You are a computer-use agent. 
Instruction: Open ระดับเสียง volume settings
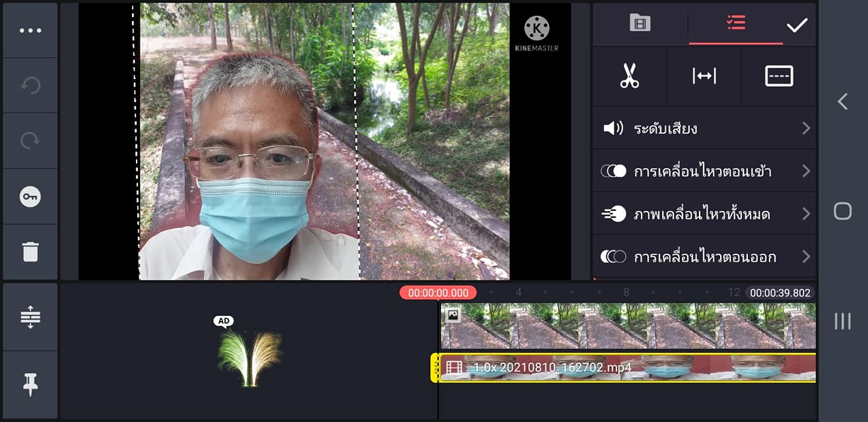tap(704, 128)
